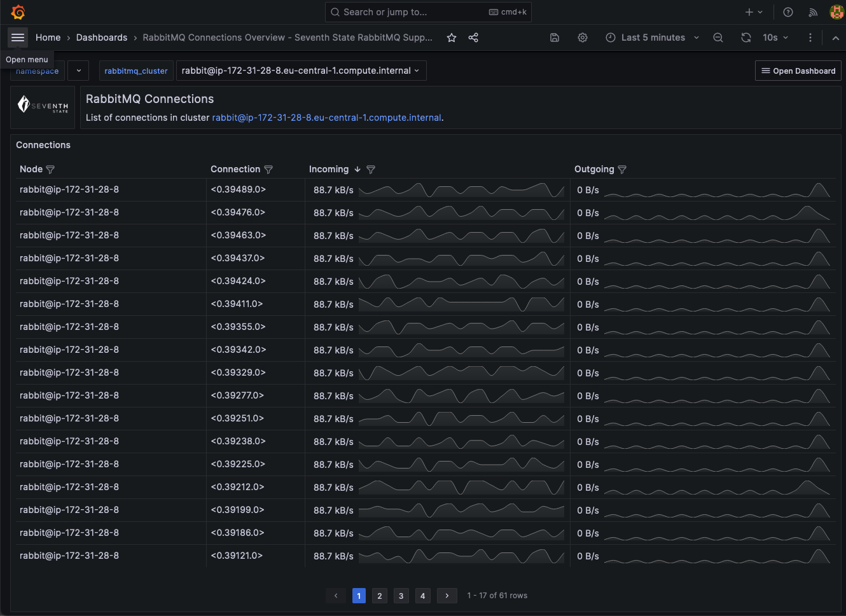This screenshot has width=846, height=616.
Task: Go to the next table page
Action: coord(447,596)
